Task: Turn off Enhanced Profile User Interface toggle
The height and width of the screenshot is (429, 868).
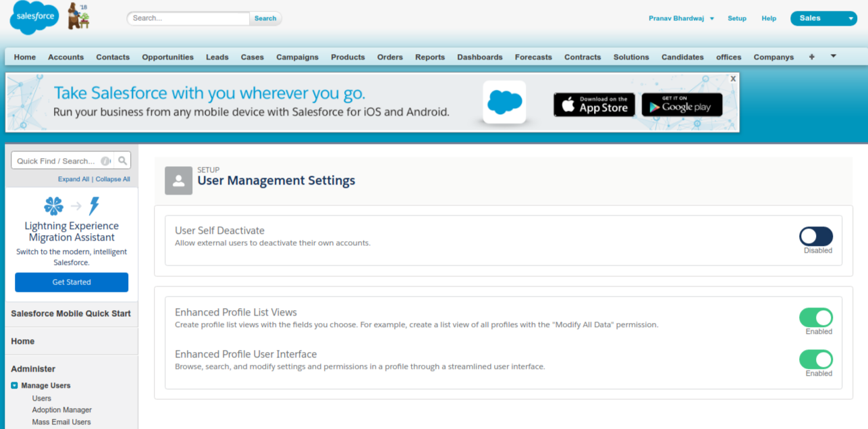Action: pos(816,359)
